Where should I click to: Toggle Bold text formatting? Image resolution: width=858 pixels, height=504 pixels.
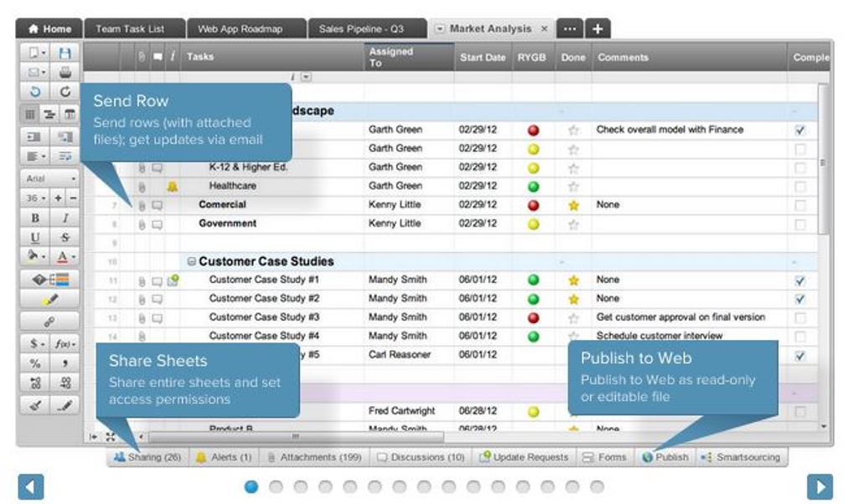pos(35,218)
